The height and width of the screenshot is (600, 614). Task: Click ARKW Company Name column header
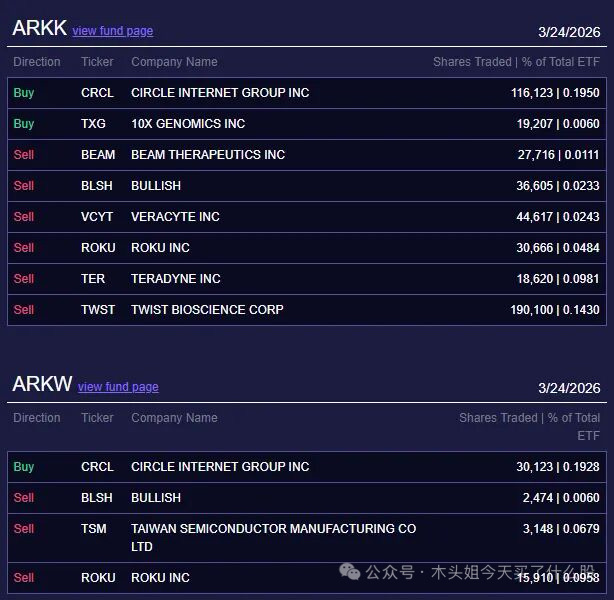[174, 418]
